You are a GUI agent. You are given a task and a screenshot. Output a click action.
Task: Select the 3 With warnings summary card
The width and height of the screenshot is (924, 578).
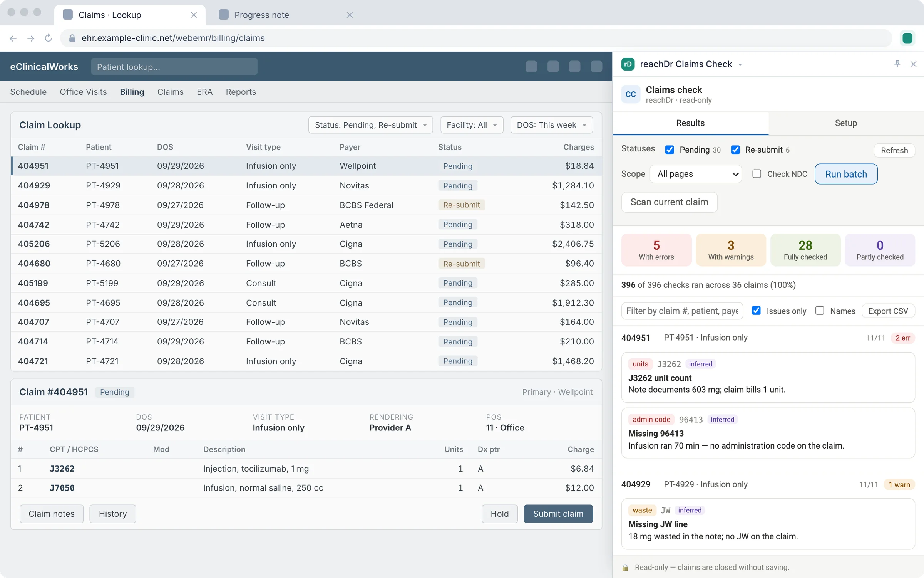click(x=731, y=250)
